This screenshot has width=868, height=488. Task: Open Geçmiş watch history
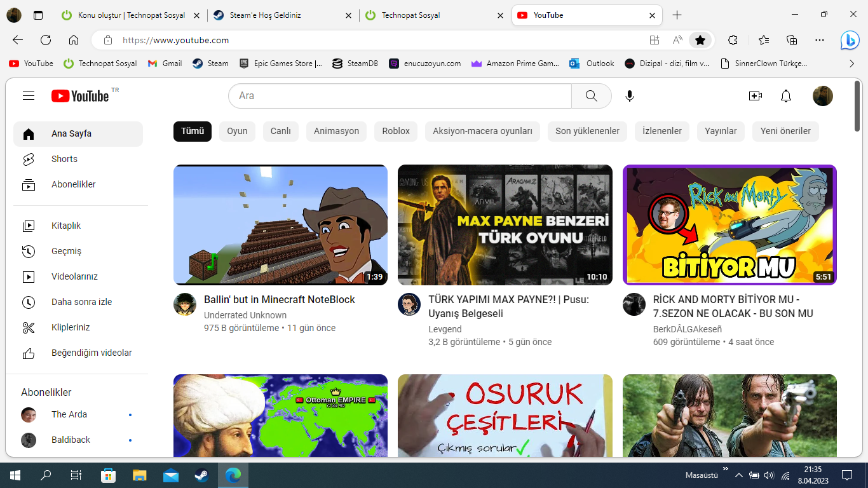point(78,252)
